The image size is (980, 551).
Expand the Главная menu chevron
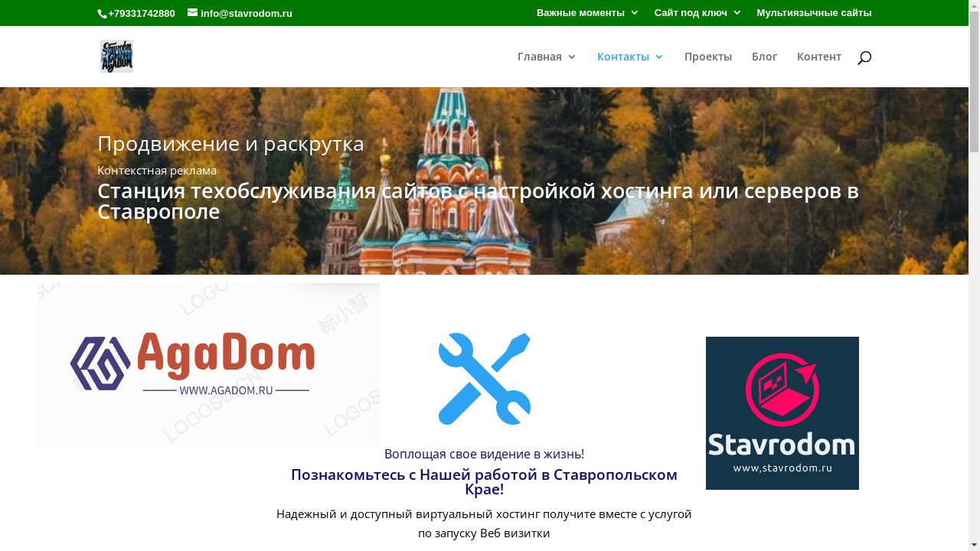[571, 57]
